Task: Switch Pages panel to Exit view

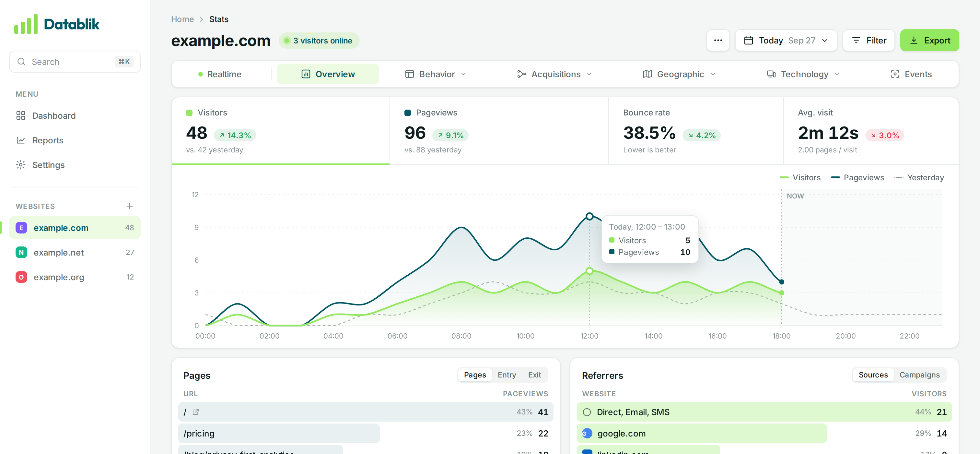Action: pos(534,375)
